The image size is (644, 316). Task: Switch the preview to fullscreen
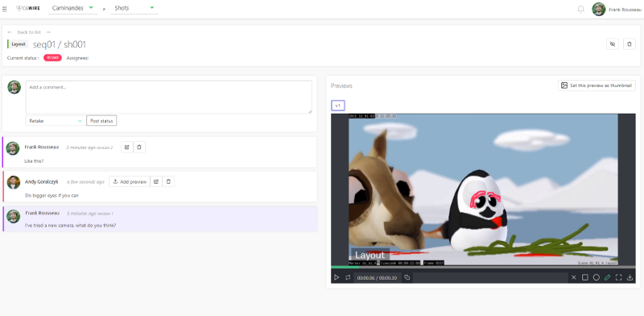click(x=618, y=278)
